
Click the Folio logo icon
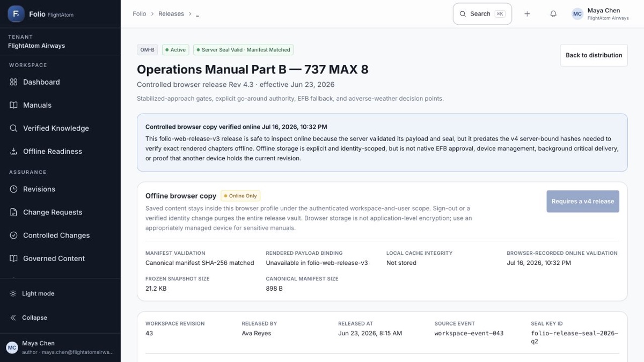(16, 14)
